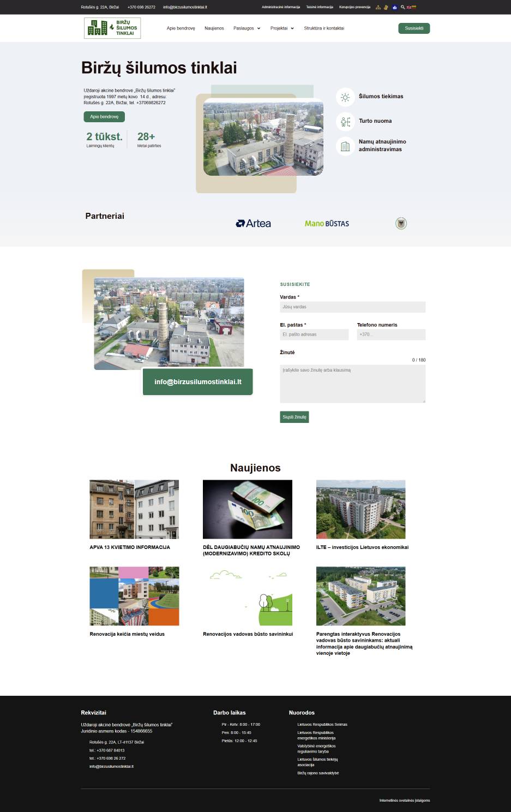
Task: Open the sitemap icon in top bar
Action: 378,7
